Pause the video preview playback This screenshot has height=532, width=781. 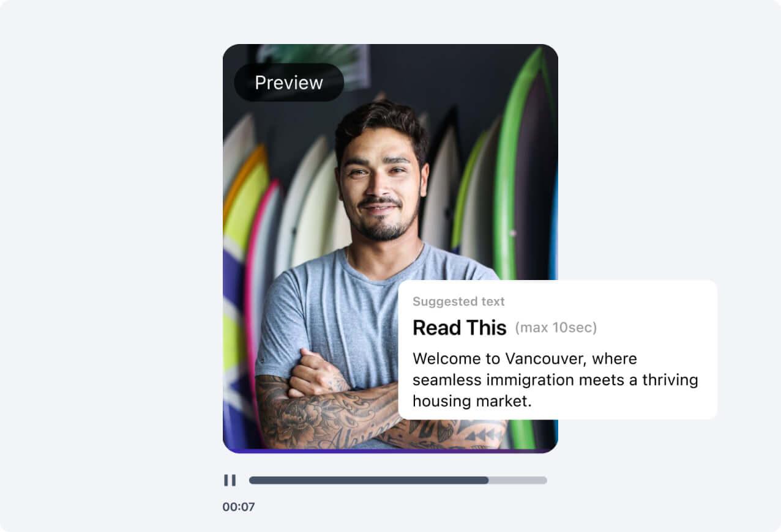230,480
